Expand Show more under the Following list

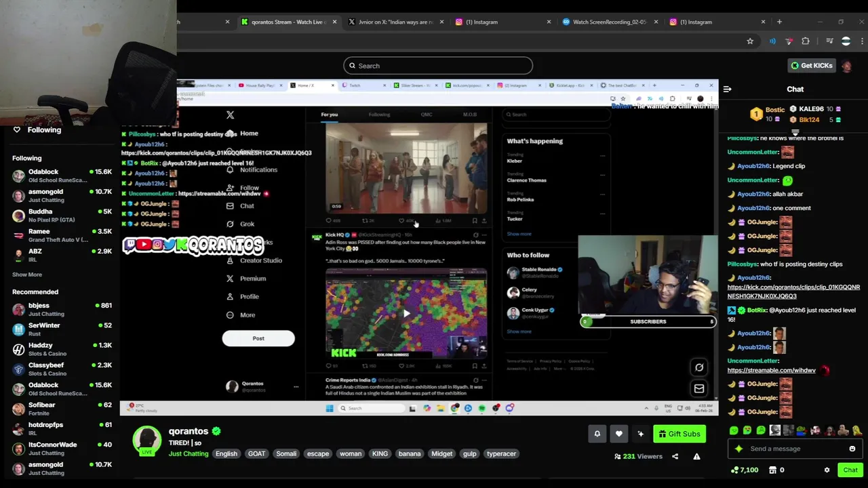tap(27, 274)
